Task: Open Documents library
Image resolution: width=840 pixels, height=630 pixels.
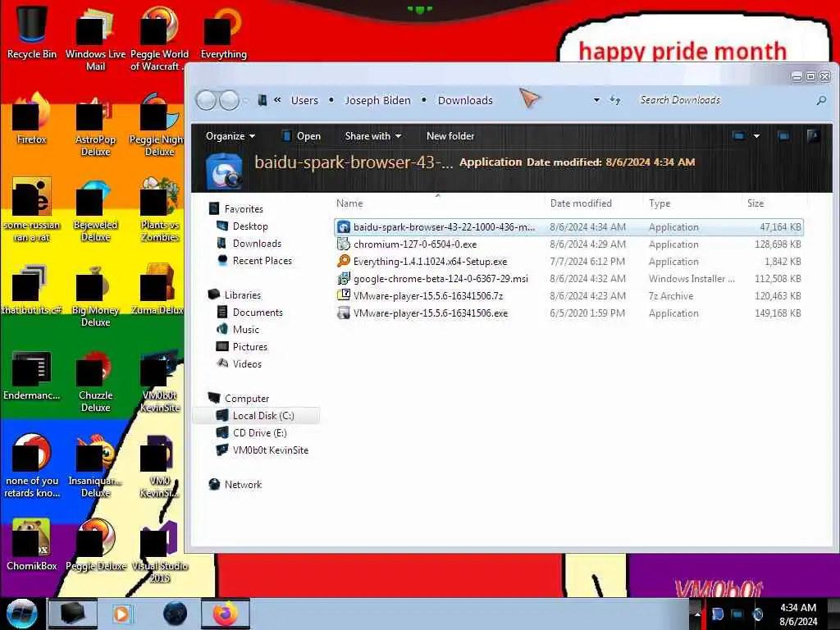Action: [x=249, y=312]
